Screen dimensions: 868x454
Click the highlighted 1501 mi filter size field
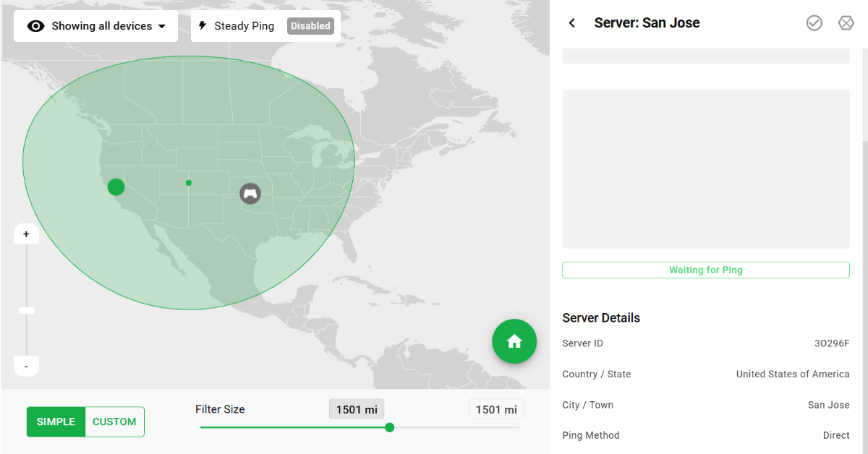pos(357,410)
